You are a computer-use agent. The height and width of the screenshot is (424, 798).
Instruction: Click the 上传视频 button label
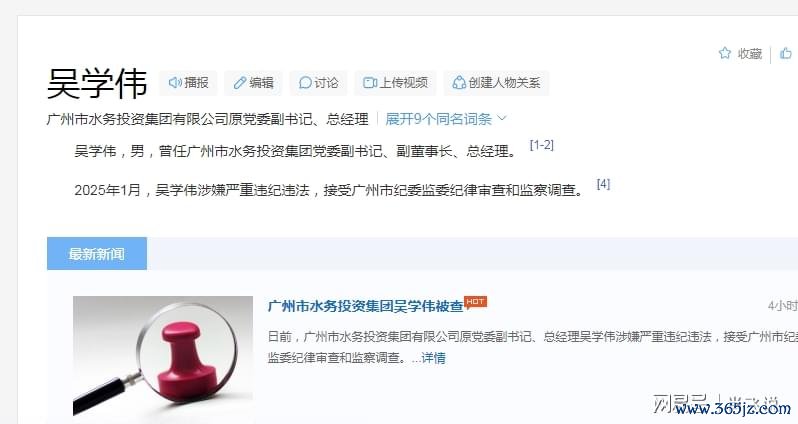pyautogui.click(x=404, y=83)
